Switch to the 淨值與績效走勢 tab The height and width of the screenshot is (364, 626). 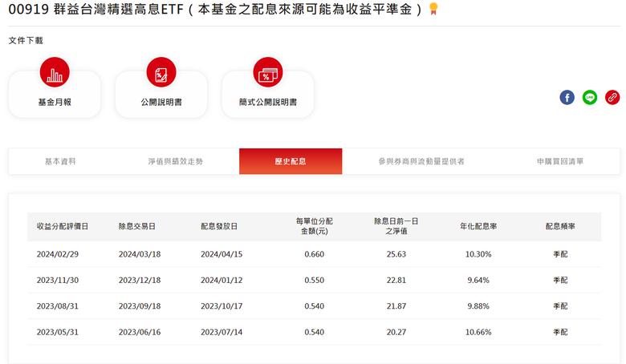(175, 161)
